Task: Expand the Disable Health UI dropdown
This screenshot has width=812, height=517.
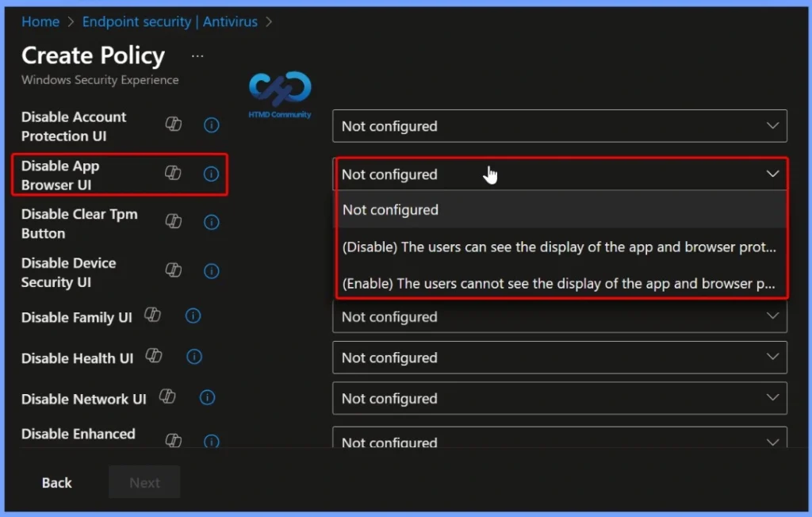Action: click(x=561, y=358)
